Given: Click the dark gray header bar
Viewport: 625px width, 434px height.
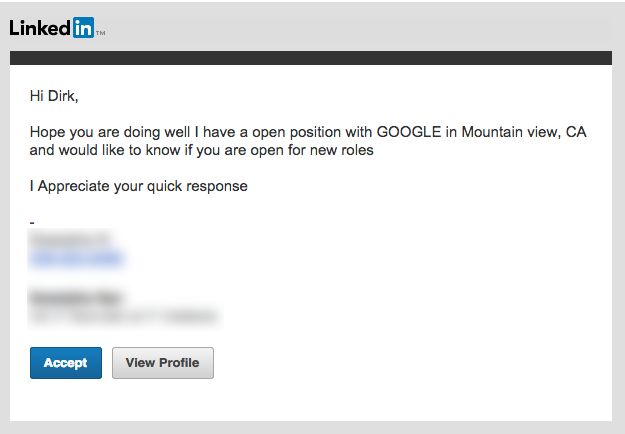Looking at the screenshot, I should pos(311,58).
